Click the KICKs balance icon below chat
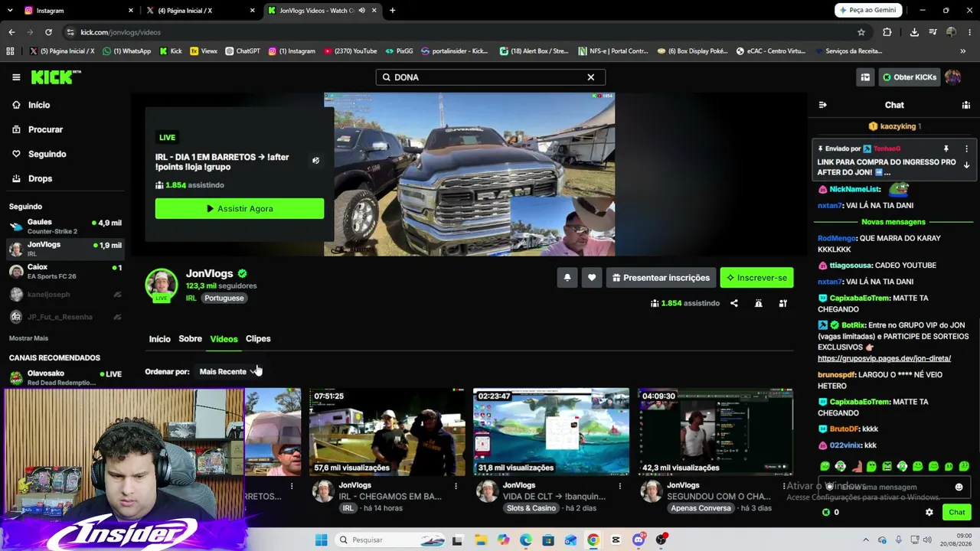 click(826, 513)
